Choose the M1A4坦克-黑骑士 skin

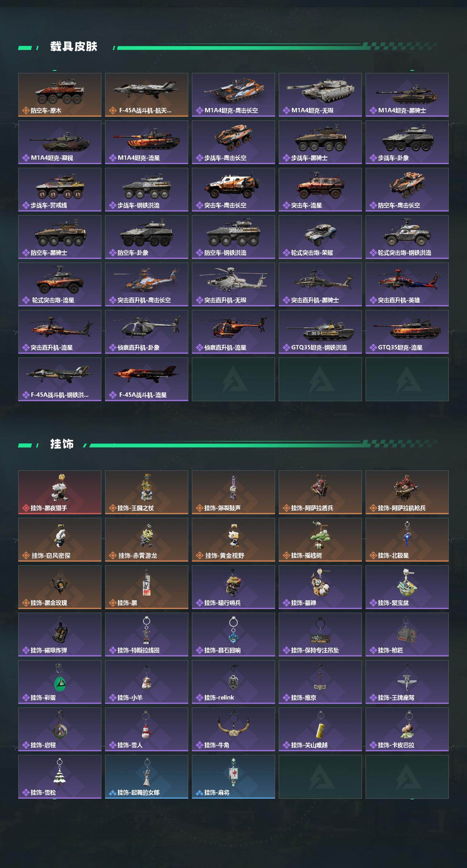407,95
